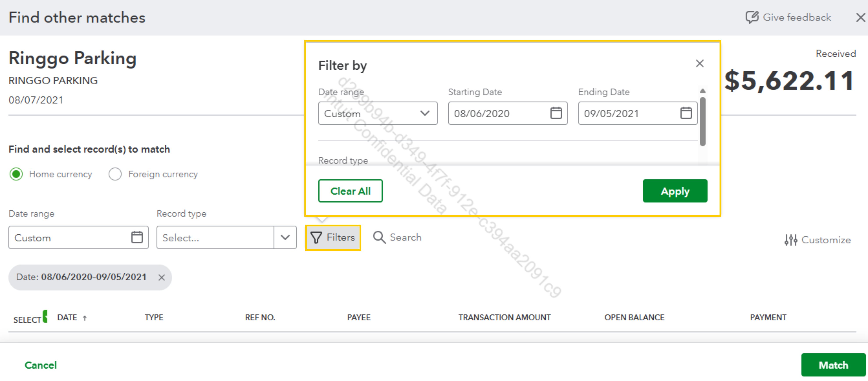Click the main Date range Custom field
This screenshot has width=868, height=381.
79,238
